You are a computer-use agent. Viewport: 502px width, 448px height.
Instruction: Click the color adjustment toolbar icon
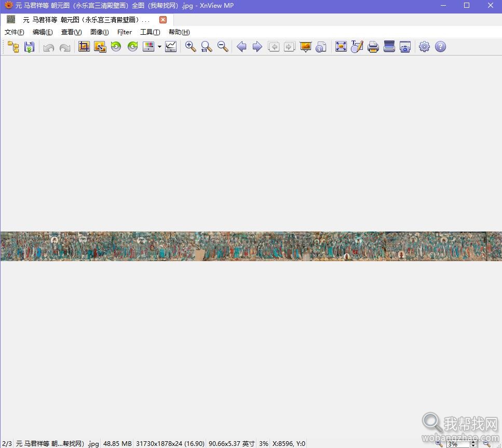coord(148,47)
